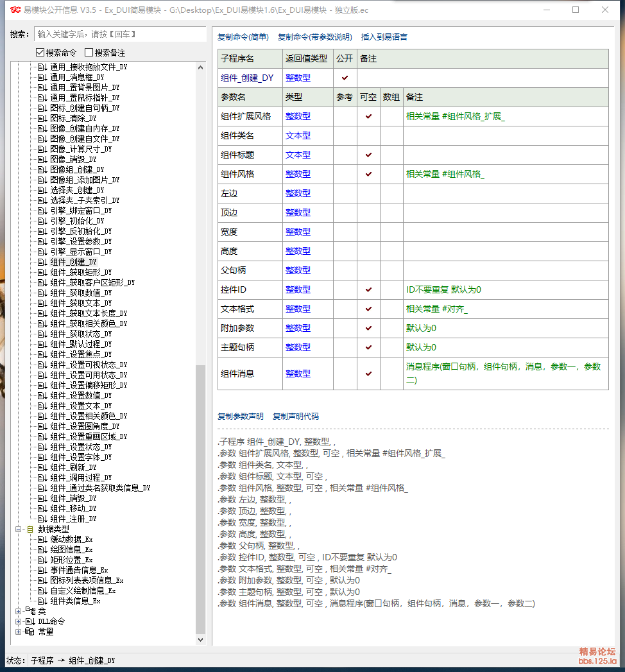
Task: Click the 公开 checkmark for 组件_创建_DY
Action: 345,78
